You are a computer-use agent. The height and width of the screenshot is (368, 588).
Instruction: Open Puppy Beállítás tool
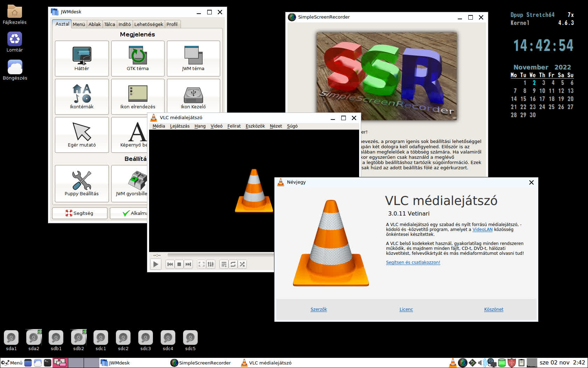(x=82, y=183)
